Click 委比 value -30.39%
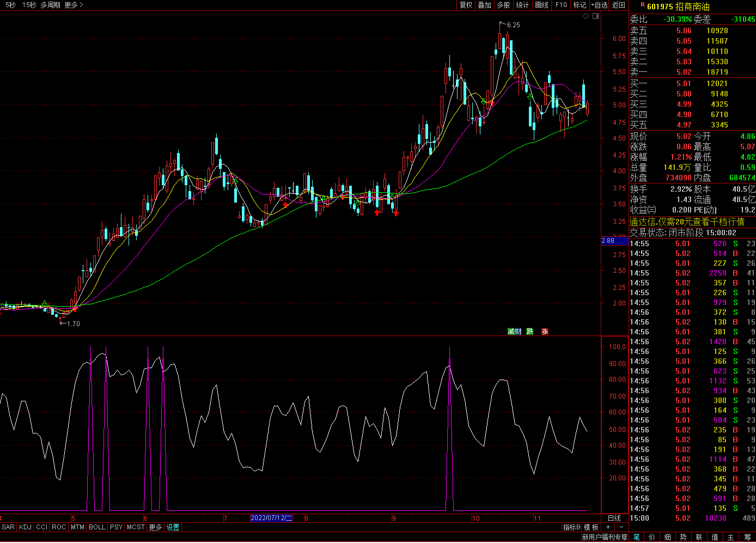Image resolution: width=756 pixels, height=543 pixels. pos(678,19)
